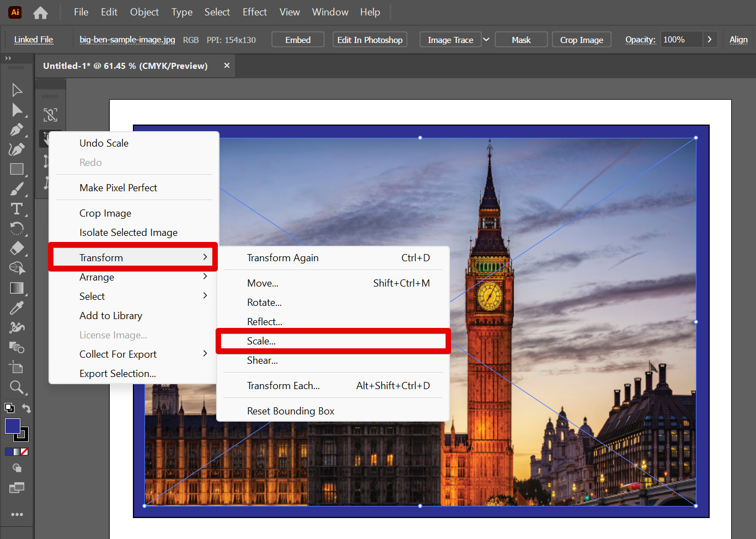Select the Pen tool
Image resolution: width=756 pixels, height=539 pixels.
click(17, 130)
